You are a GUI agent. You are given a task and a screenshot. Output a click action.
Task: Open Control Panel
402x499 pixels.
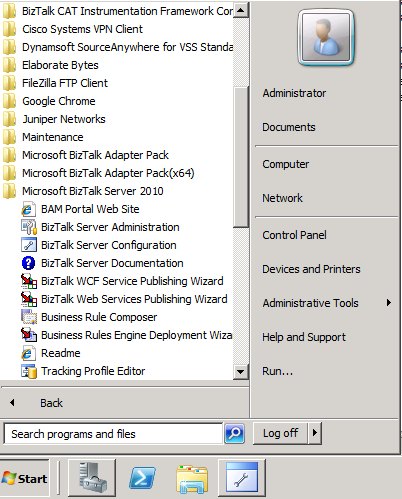tap(294, 235)
